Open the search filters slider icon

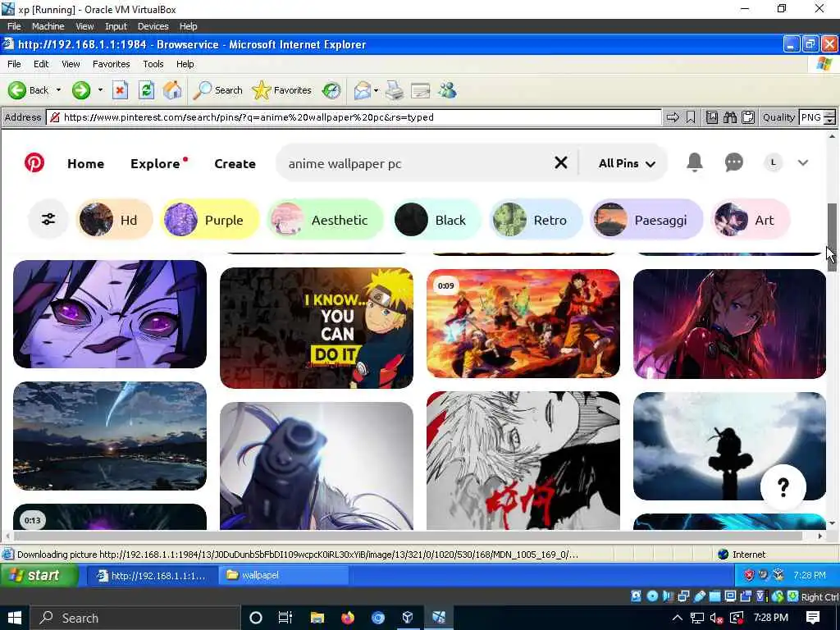(x=48, y=219)
